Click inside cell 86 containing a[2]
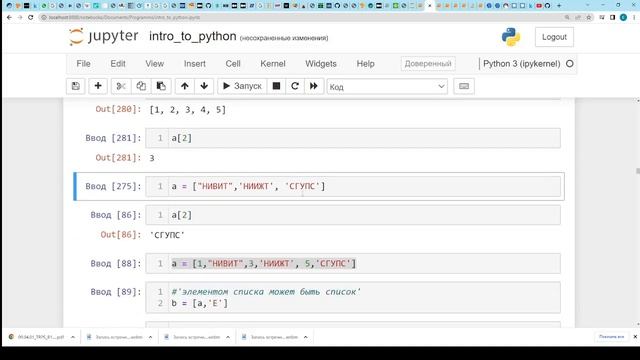Image resolution: width=640 pixels, height=360 pixels. pos(353,215)
